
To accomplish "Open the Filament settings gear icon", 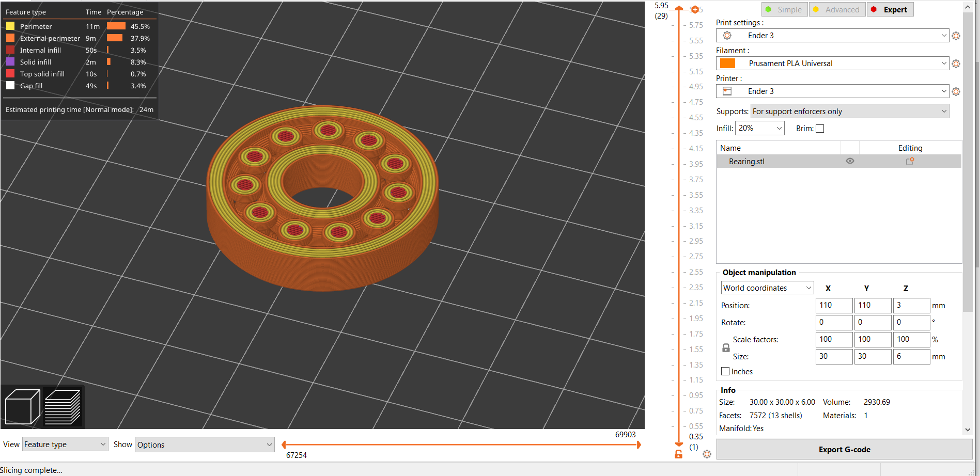I will 956,63.
